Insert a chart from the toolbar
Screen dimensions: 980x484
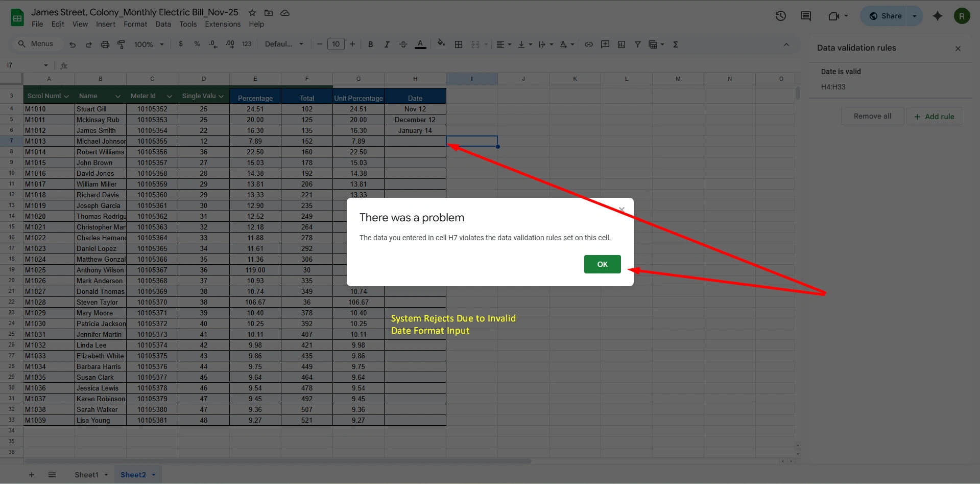[x=621, y=44]
